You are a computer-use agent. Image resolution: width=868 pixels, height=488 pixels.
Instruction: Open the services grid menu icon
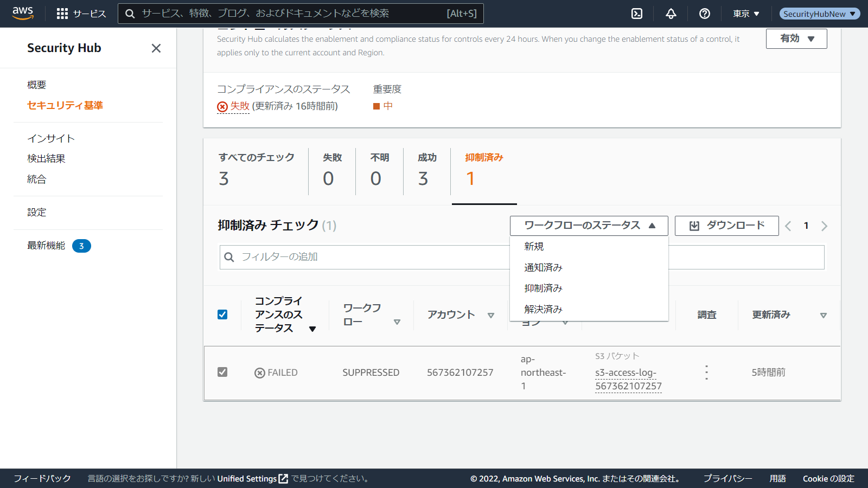tap(62, 14)
